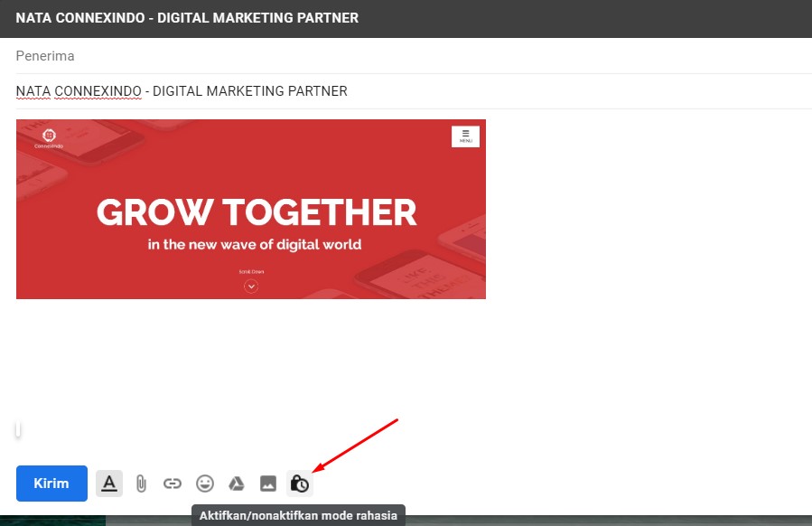Open the emoji picker smiley icon
This screenshot has width=812, height=526.
coord(205,484)
